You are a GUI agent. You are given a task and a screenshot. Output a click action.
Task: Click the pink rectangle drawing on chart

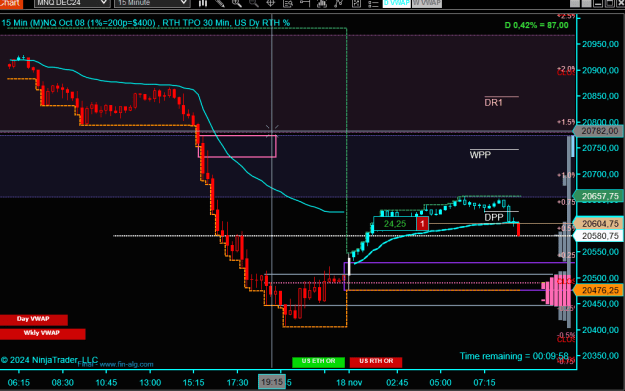point(238,146)
